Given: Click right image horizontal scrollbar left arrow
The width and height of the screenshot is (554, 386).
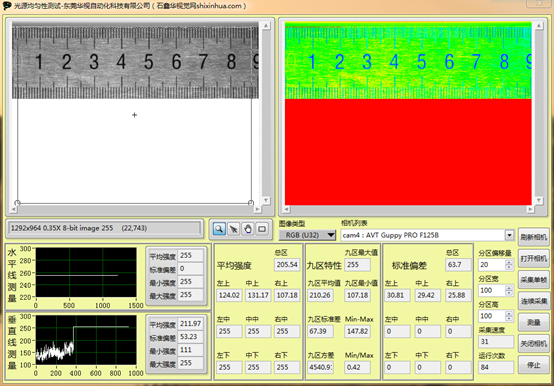Looking at the screenshot, I should tap(287, 209).
